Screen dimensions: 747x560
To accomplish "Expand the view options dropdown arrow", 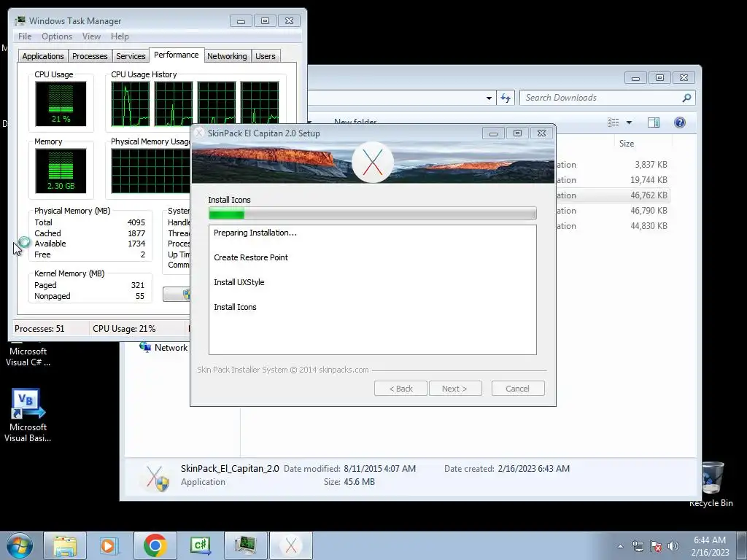I will [629, 122].
